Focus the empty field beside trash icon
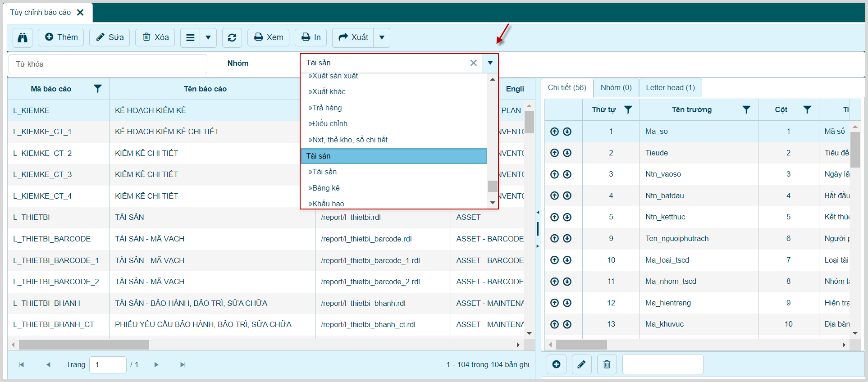The image size is (868, 382). 662,364
